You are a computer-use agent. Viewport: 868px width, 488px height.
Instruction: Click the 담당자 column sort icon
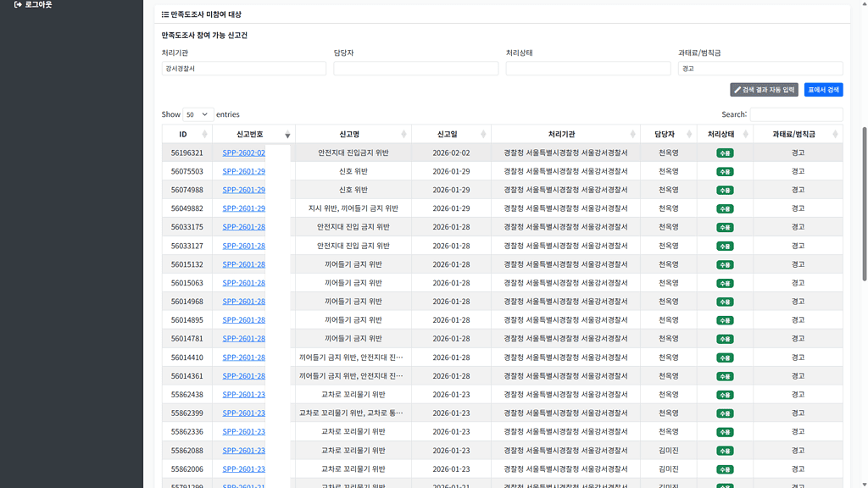[688, 133]
